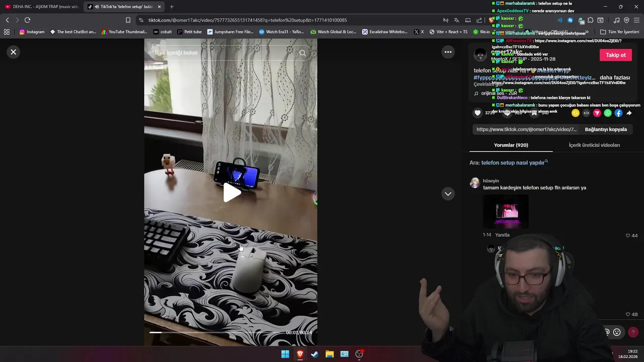Open the three-dot video options menu
The height and width of the screenshot is (362, 644).
point(448,52)
